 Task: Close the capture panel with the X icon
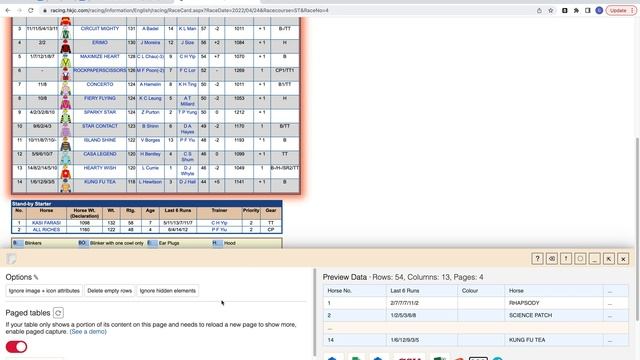[623, 258]
